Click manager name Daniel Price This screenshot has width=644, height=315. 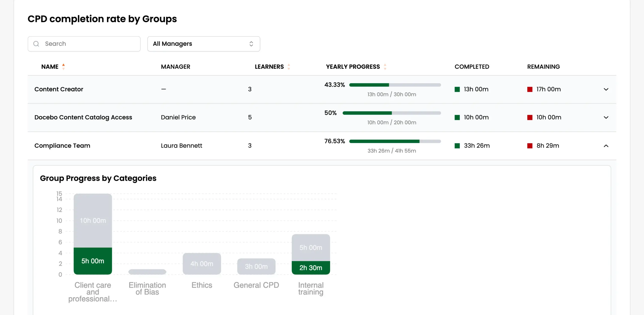[178, 117]
